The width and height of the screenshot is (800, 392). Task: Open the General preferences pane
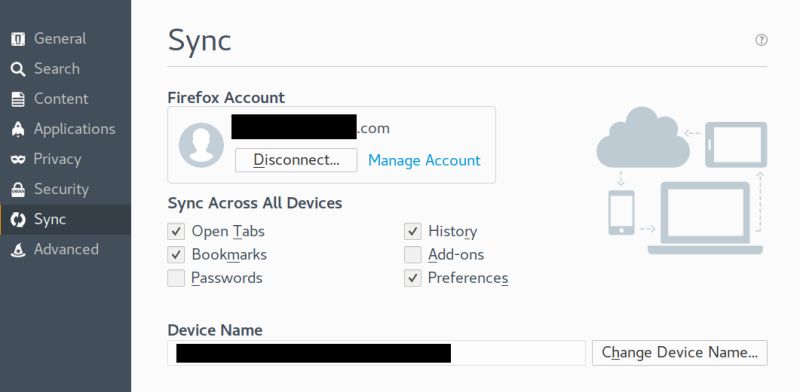click(65, 39)
